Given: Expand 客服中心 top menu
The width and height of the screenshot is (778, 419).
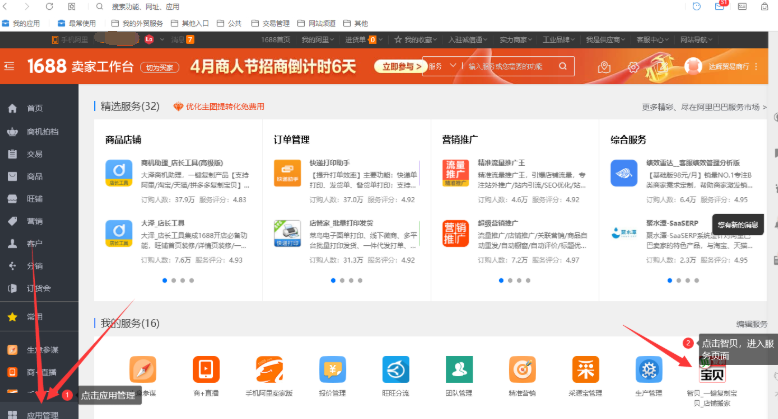Looking at the screenshot, I should click(652, 40).
